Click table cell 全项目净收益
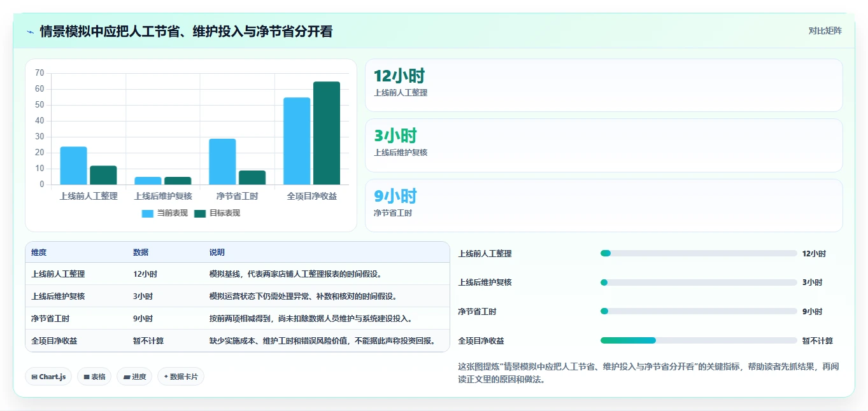The width and height of the screenshot is (868, 411). click(54, 341)
